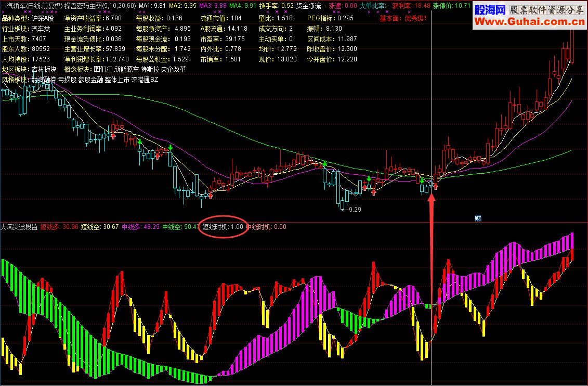Click 净利润增长率: 132.740 field
The height and width of the screenshot is (386, 588).
click(96, 59)
